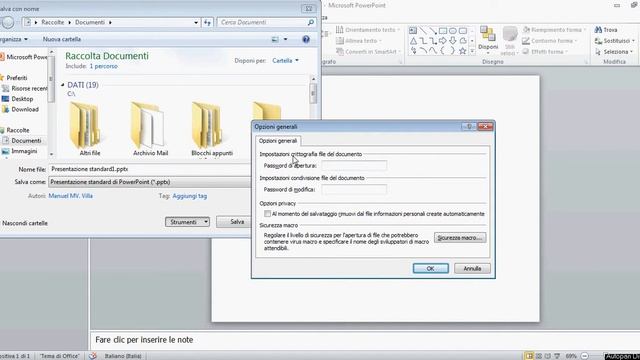Image resolution: width=640 pixels, height=360 pixels.
Task: Select the triangle shape
Action: pos(413,41)
